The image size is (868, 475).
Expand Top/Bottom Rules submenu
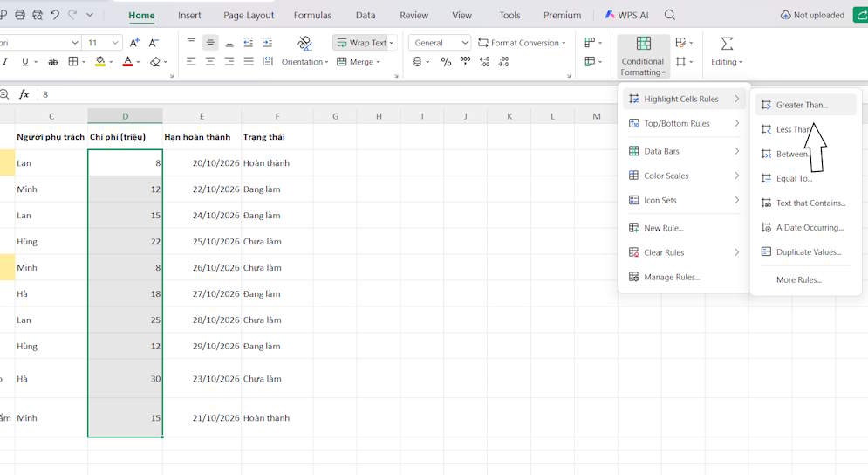tap(684, 124)
